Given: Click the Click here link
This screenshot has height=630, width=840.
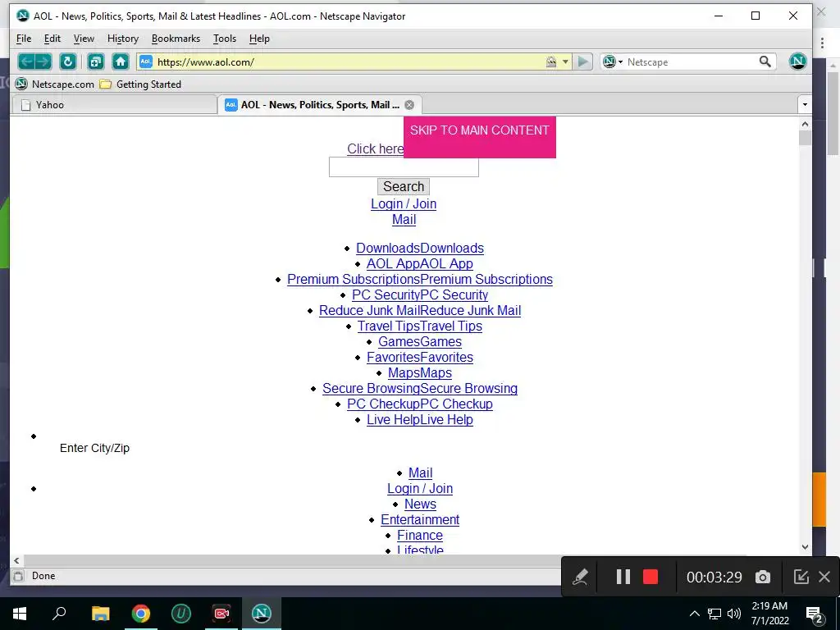Looking at the screenshot, I should pos(376,149).
